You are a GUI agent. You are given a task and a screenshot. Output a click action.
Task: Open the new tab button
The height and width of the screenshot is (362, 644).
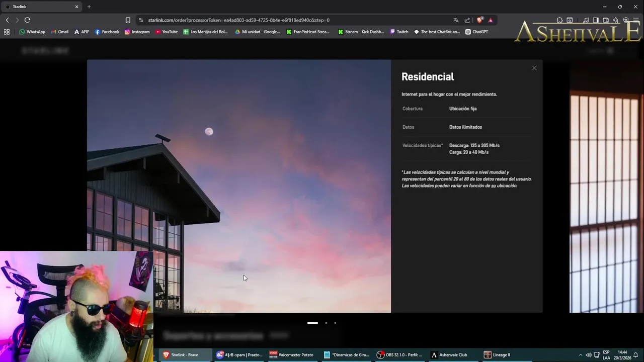(x=89, y=7)
